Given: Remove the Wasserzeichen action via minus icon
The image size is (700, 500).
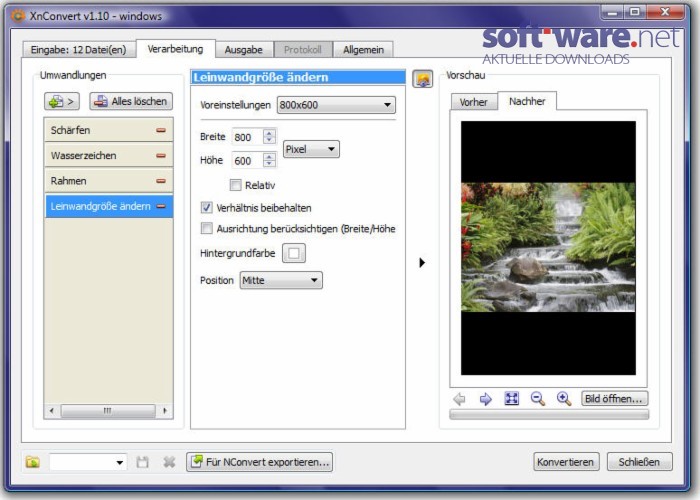Looking at the screenshot, I should [x=161, y=156].
